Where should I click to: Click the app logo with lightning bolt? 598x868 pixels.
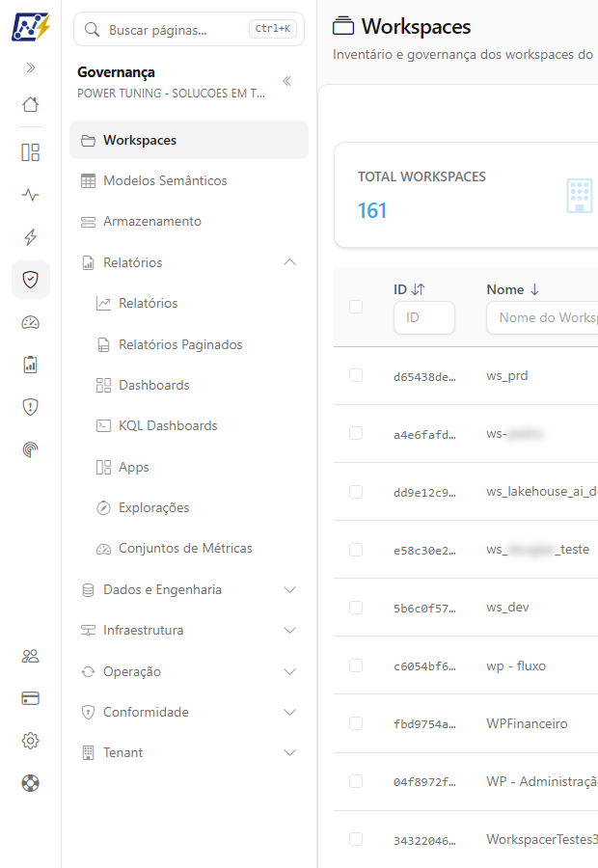click(x=31, y=27)
